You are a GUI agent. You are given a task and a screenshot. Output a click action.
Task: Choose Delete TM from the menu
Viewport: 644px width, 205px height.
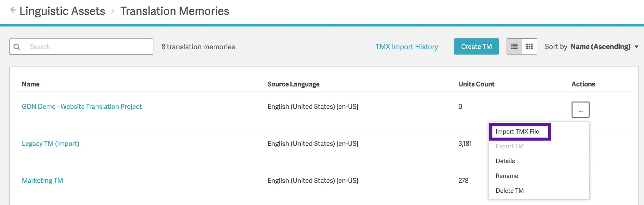pyautogui.click(x=510, y=190)
